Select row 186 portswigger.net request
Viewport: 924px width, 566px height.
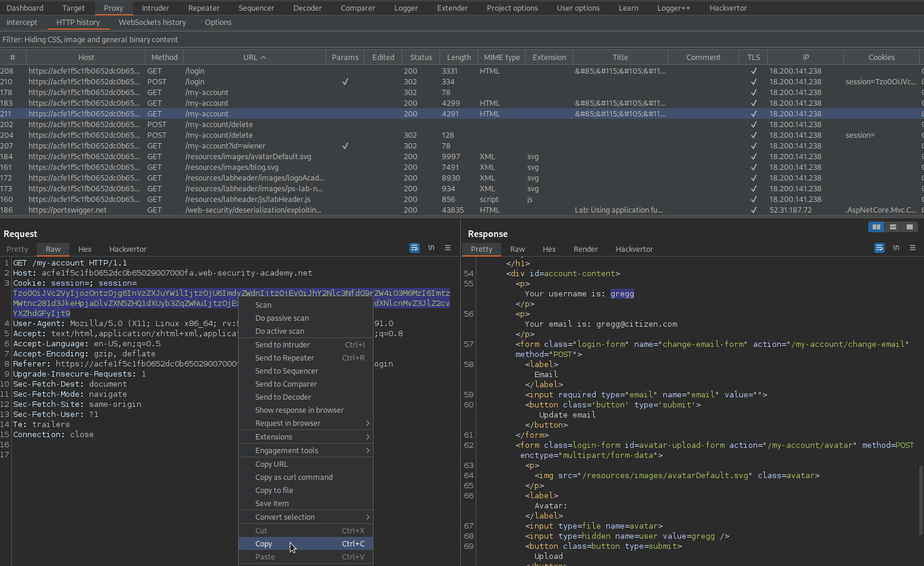(x=462, y=210)
